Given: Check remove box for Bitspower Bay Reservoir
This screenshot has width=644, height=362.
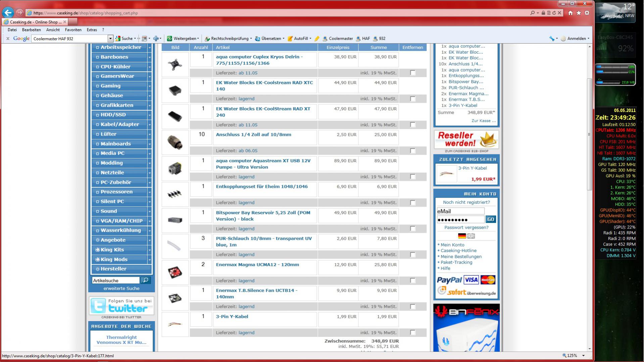Looking at the screenshot, I should (412, 229).
